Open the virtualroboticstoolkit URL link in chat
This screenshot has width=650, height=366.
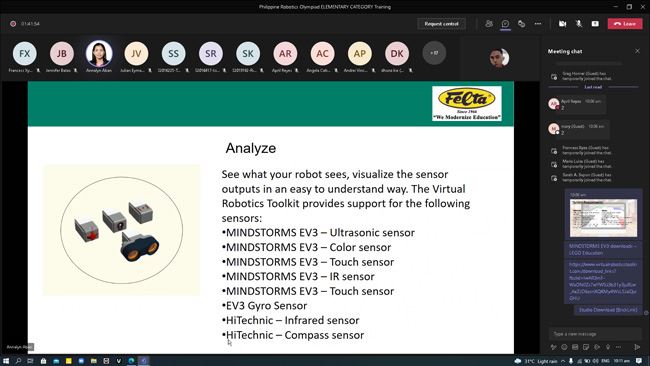click(x=603, y=281)
